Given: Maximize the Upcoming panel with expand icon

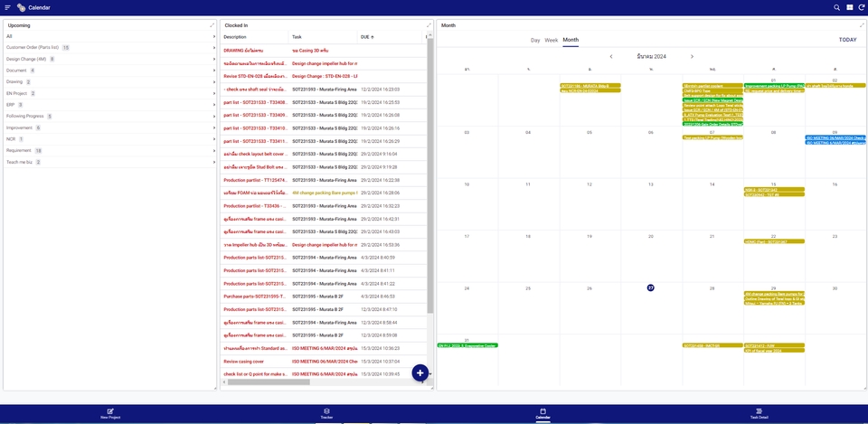Looking at the screenshot, I should [212, 25].
